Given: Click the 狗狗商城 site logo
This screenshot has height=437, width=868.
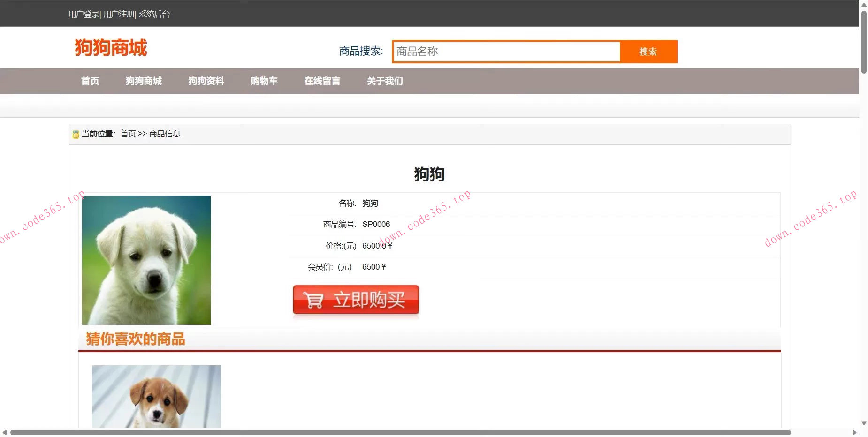Looking at the screenshot, I should pos(111,48).
